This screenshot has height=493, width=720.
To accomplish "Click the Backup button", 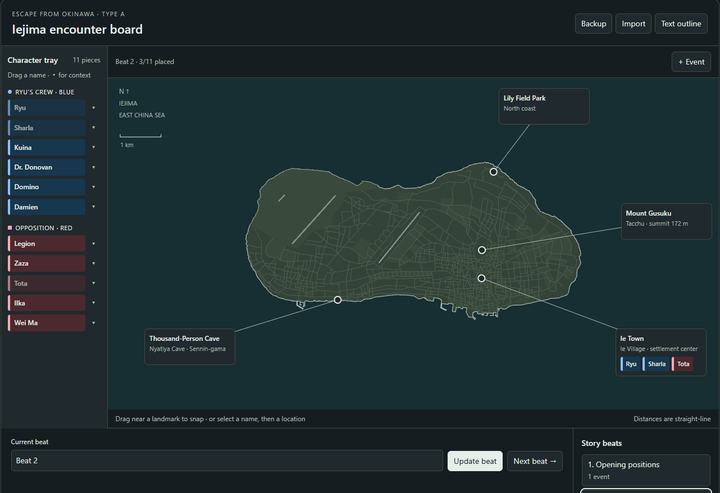I will click(593, 24).
